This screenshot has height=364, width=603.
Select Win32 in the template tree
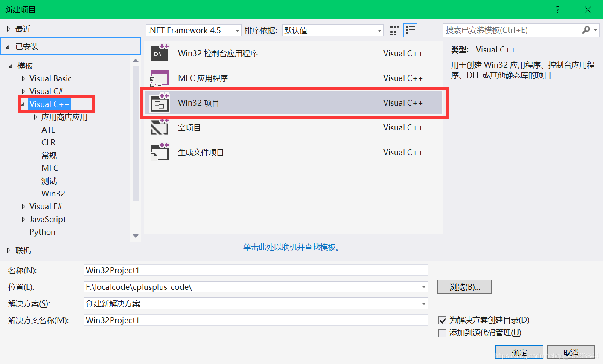tap(53, 194)
